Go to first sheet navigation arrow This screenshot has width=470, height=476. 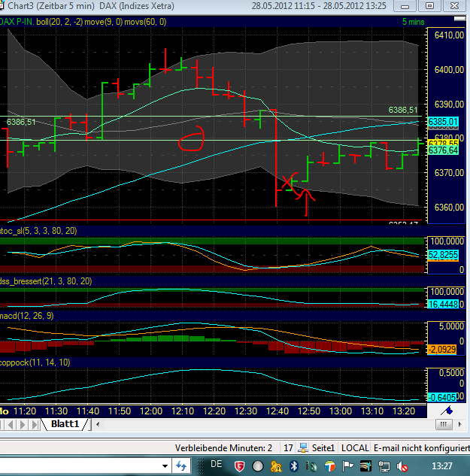click(x=2, y=424)
